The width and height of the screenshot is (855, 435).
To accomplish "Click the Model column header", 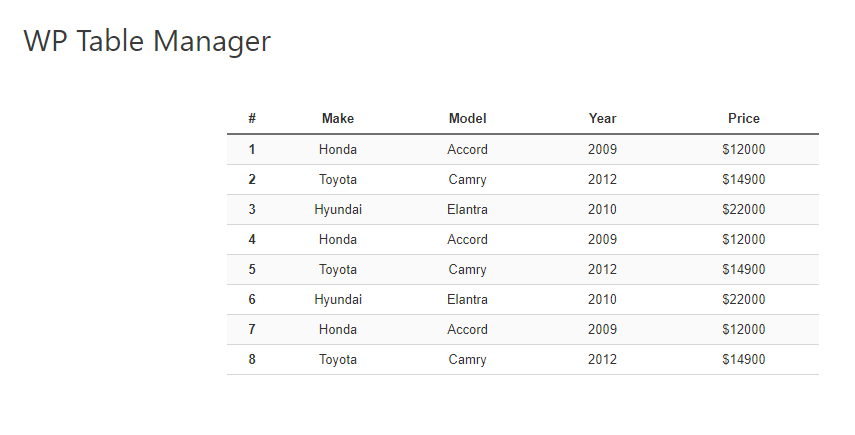I will 467,118.
